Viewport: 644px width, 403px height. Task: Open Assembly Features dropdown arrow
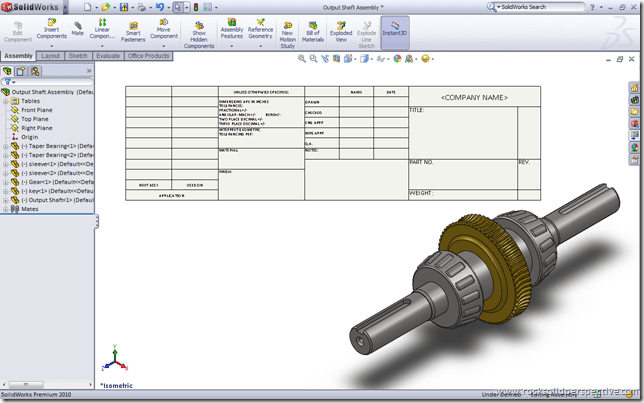[x=232, y=46]
